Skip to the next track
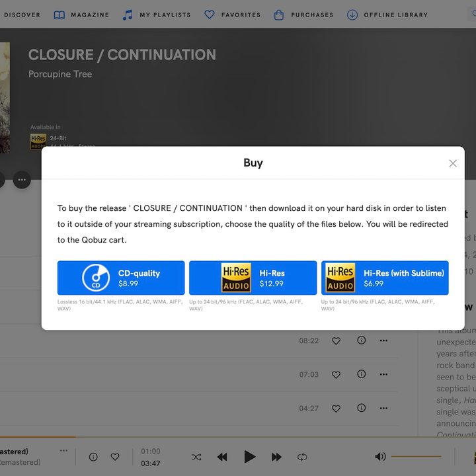The image size is (476, 476). (276, 457)
